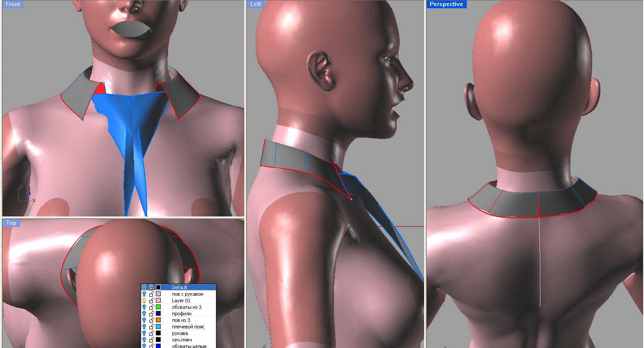The image size is (644, 348).
Task: Hide the «обхваты из 3» layer
Action: pos(144,307)
